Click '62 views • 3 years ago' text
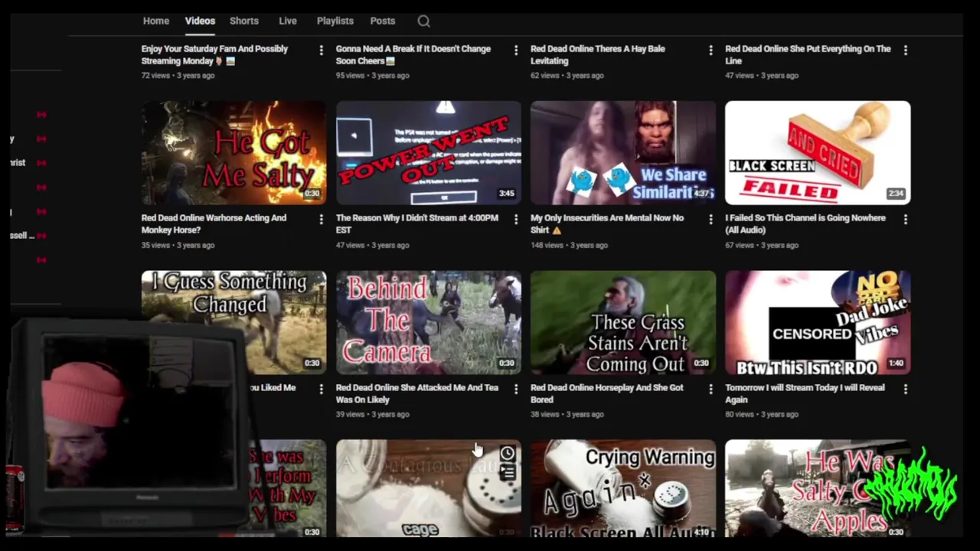 (x=567, y=76)
